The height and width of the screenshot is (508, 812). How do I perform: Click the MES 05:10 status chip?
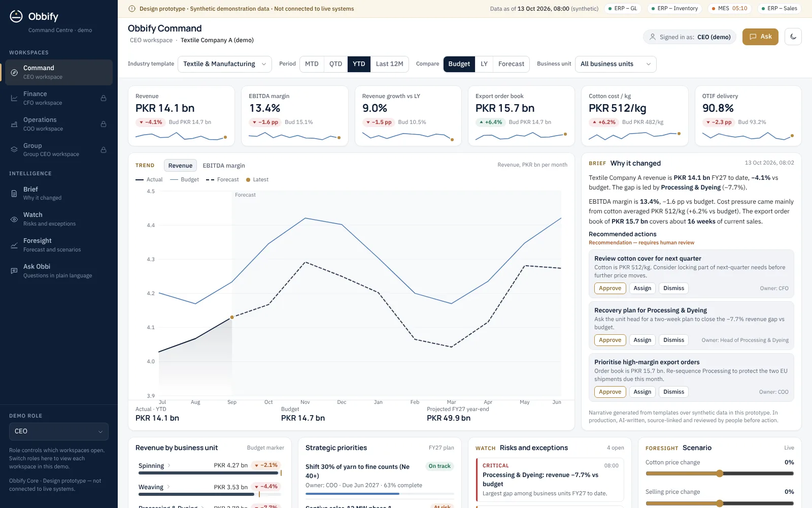[x=729, y=9]
